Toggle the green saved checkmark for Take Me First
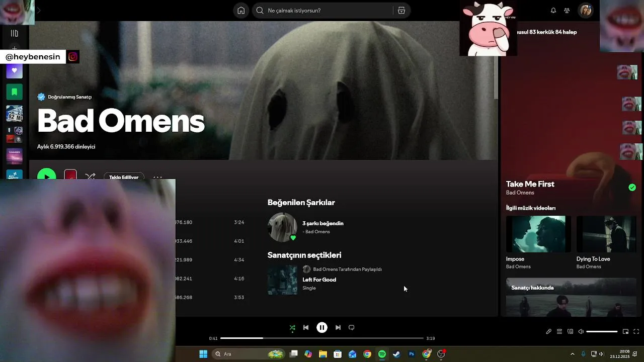Screen dimensions: 644x362 click(x=632, y=188)
